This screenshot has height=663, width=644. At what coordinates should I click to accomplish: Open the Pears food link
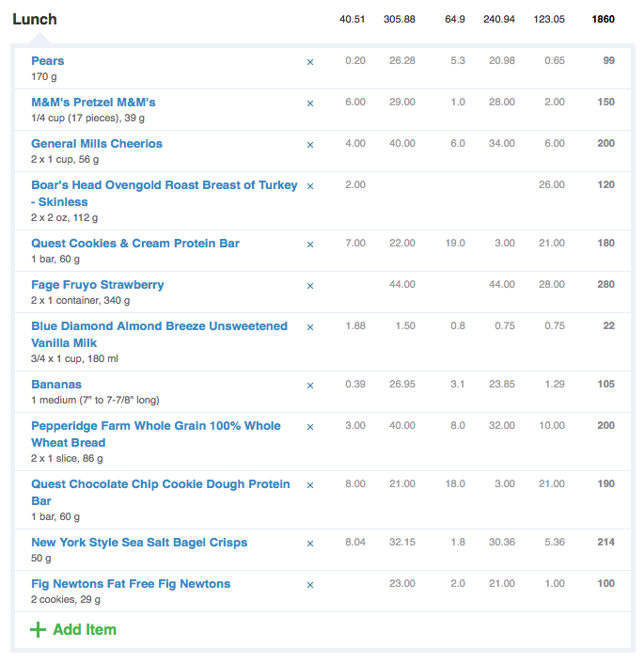pos(47,61)
